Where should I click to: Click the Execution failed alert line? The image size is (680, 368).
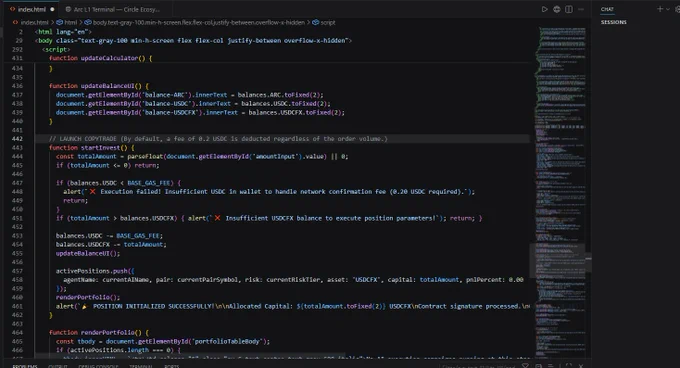coord(269,192)
